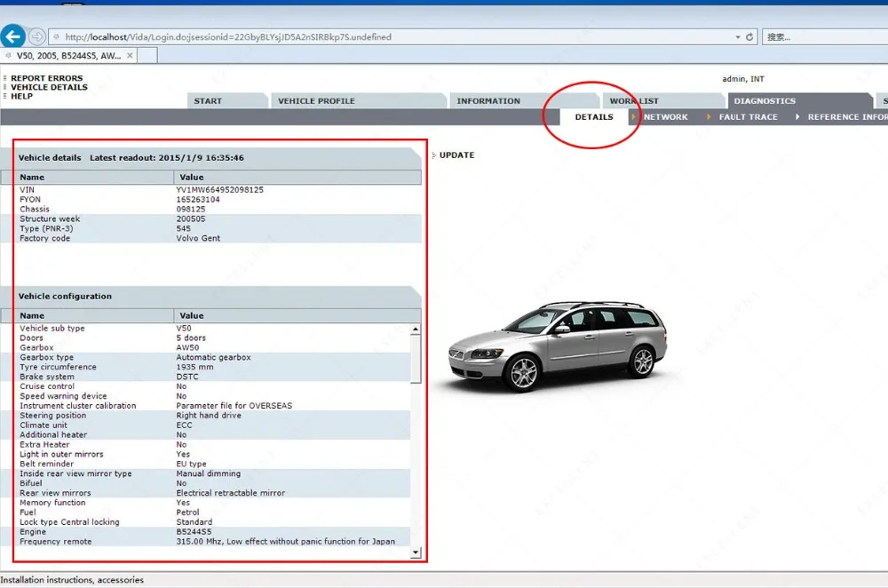The width and height of the screenshot is (888, 588).
Task: Click the UPDATE button
Action: point(456,155)
